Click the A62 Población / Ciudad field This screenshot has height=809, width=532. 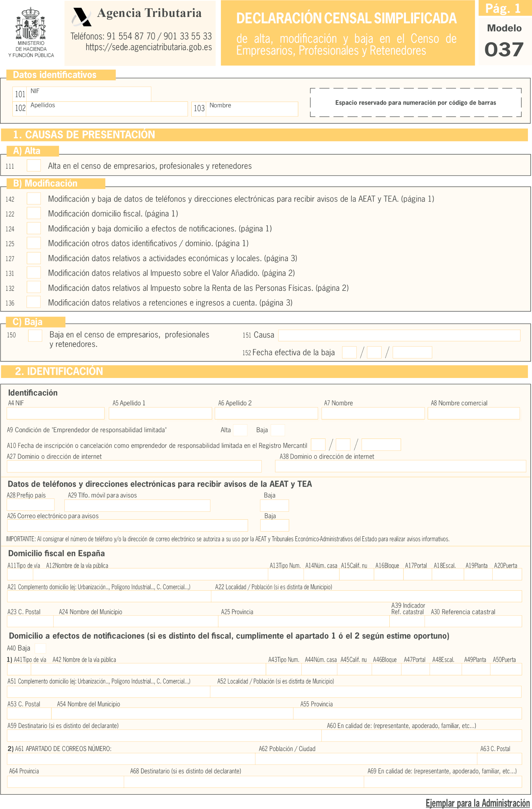pos(366,759)
